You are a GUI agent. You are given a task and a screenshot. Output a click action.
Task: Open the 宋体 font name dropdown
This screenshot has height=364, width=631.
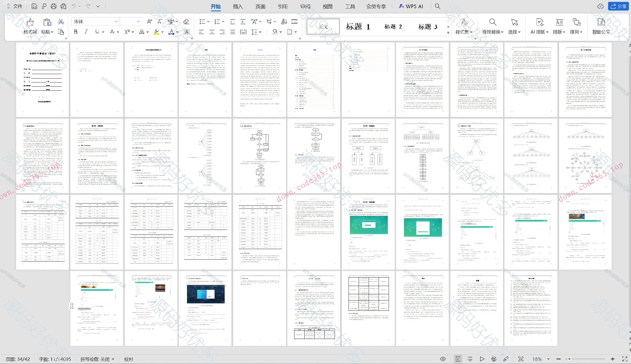point(116,22)
